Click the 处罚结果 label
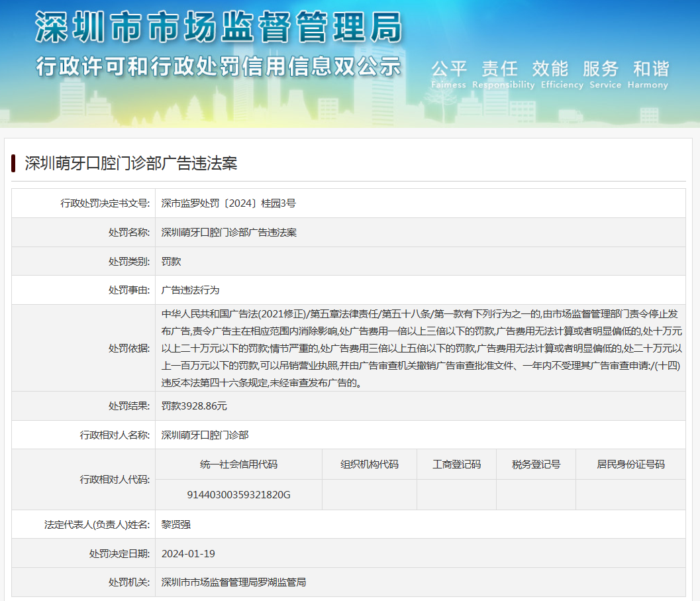Screen dimensions: 700x601 129,406
